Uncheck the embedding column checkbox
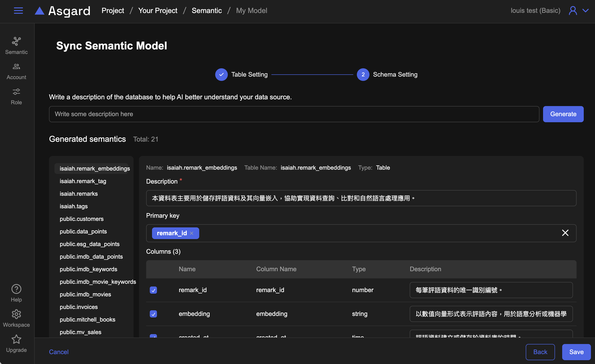Viewport: 595px width, 364px height. pyautogui.click(x=153, y=314)
